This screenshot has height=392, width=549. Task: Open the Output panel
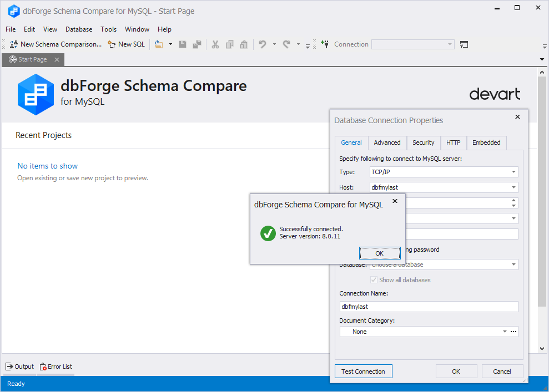19,366
